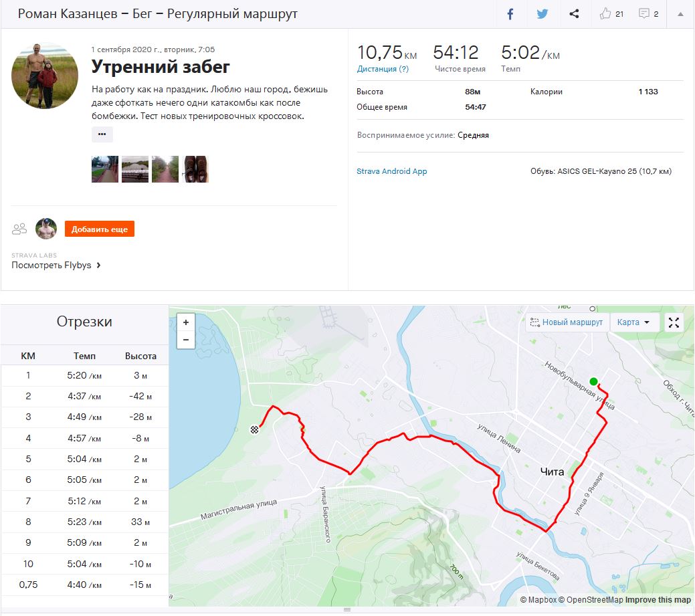Open the sneakers photo thumbnail
This screenshot has height=616, width=695.
point(195,169)
